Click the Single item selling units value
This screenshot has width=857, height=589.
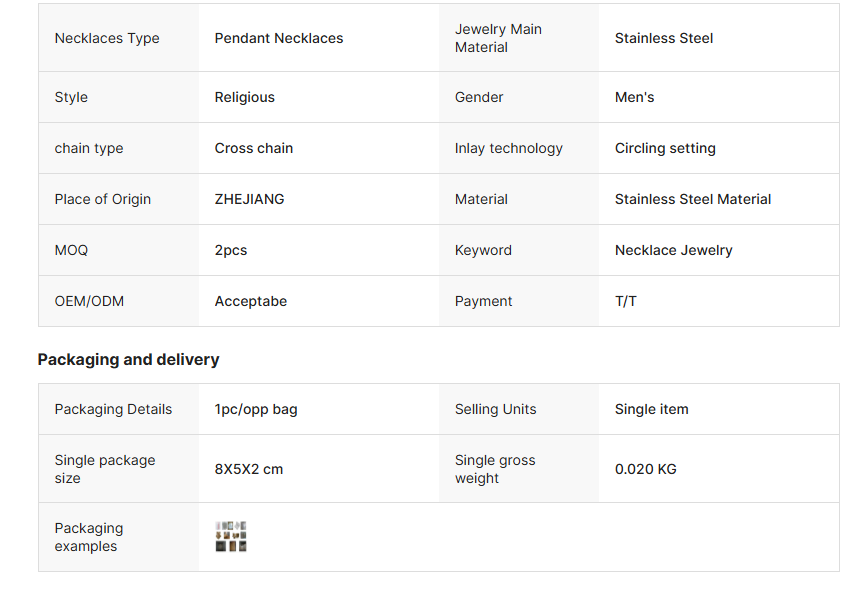coord(651,409)
